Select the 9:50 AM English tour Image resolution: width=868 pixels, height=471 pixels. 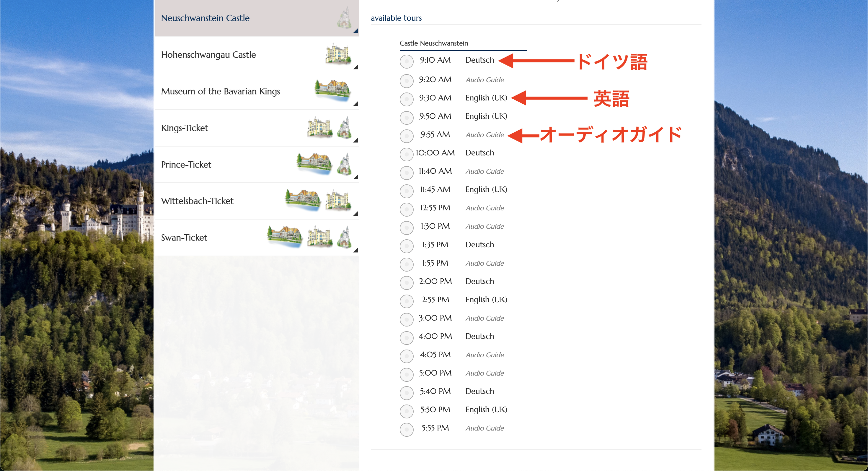click(407, 118)
